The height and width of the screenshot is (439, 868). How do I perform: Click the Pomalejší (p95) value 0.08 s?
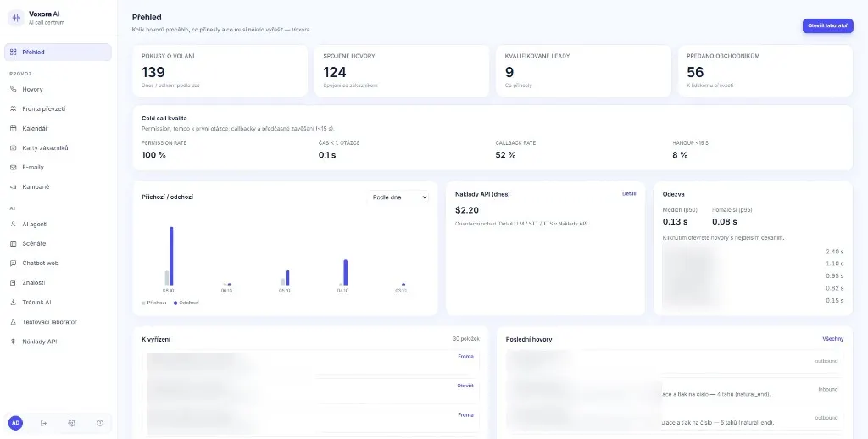(725, 221)
